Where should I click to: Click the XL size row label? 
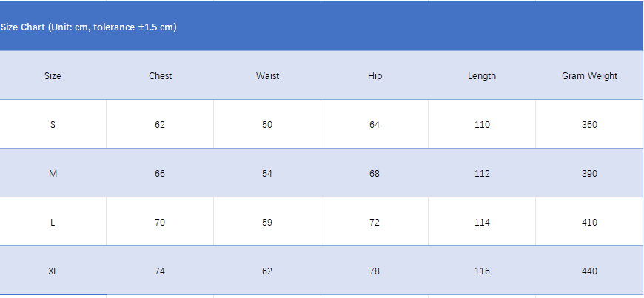(53, 271)
